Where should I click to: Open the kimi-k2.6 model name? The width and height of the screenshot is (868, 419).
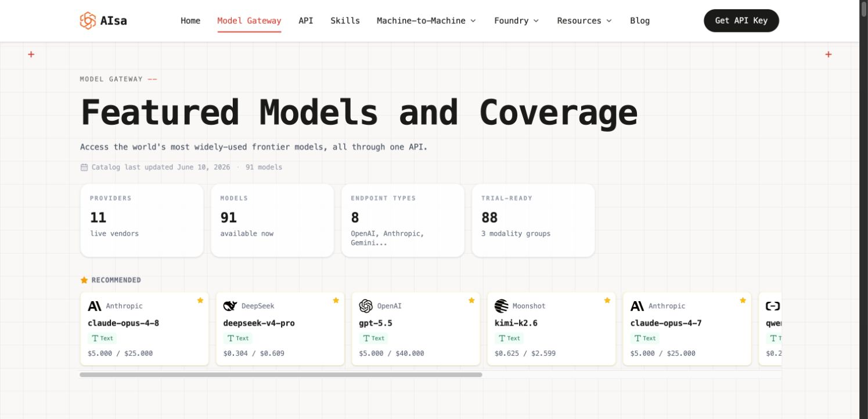click(516, 323)
